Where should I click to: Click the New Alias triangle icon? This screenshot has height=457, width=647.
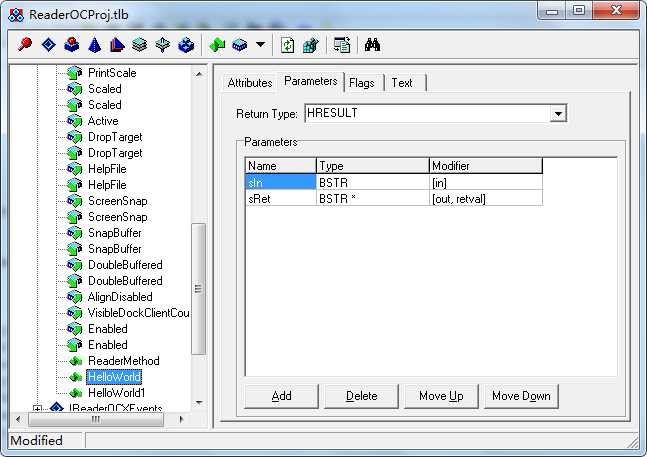pos(117,45)
